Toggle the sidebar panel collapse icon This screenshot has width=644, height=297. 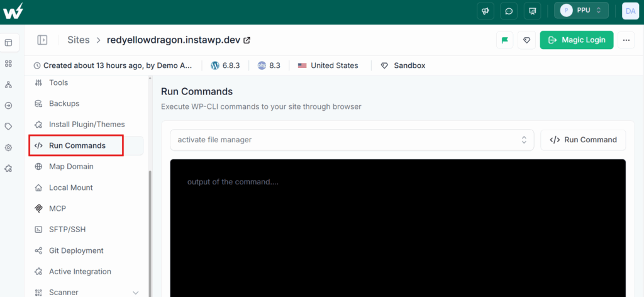[42, 40]
